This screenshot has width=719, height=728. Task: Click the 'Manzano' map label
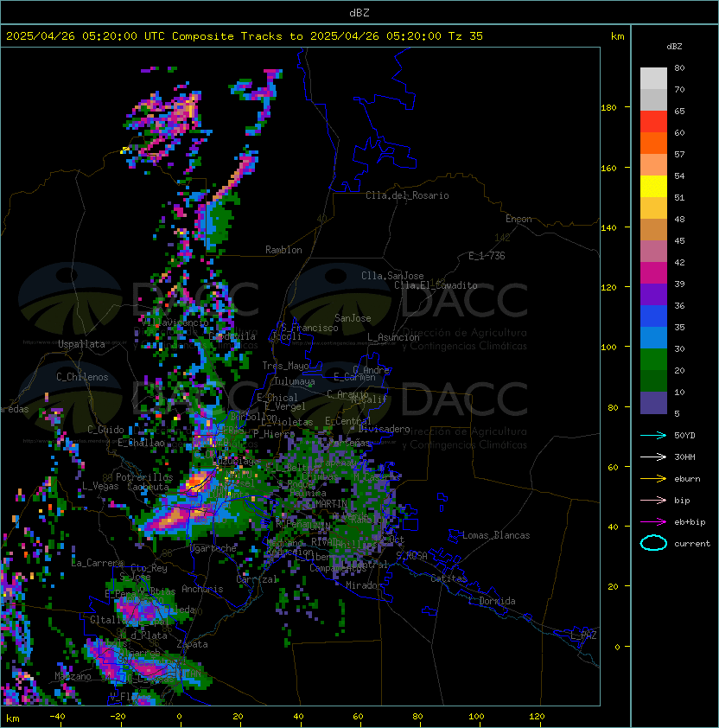click(x=73, y=676)
